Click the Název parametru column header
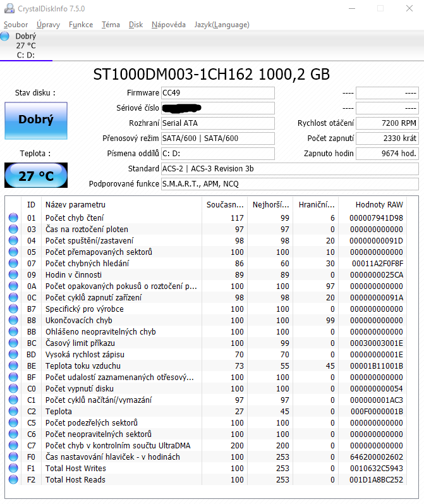Screen dimensions: 424x504 121,205
